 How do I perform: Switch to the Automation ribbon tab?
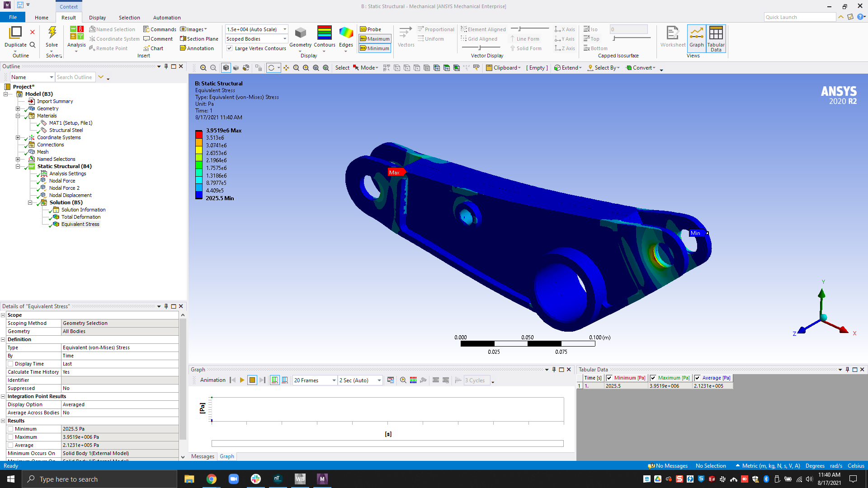(x=167, y=18)
